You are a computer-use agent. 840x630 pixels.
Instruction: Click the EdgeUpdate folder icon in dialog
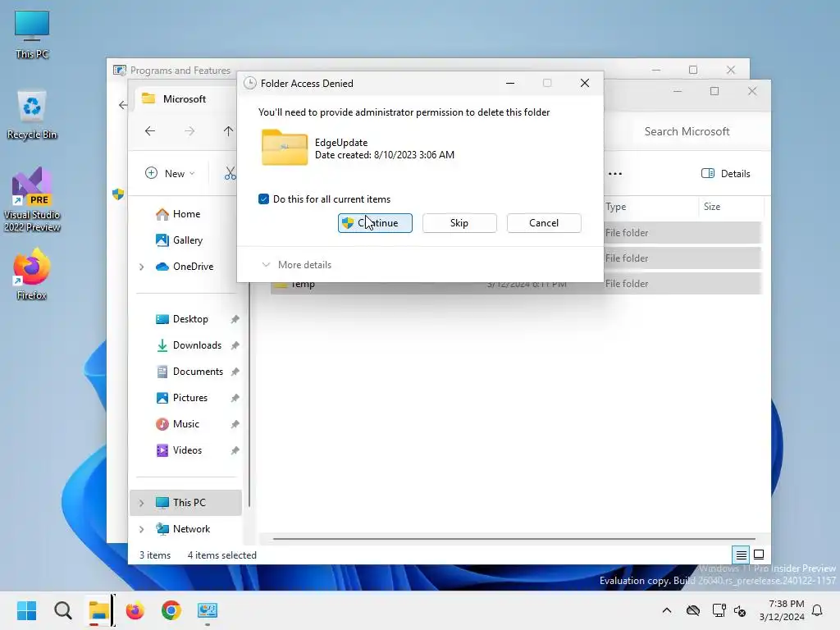[285, 148]
